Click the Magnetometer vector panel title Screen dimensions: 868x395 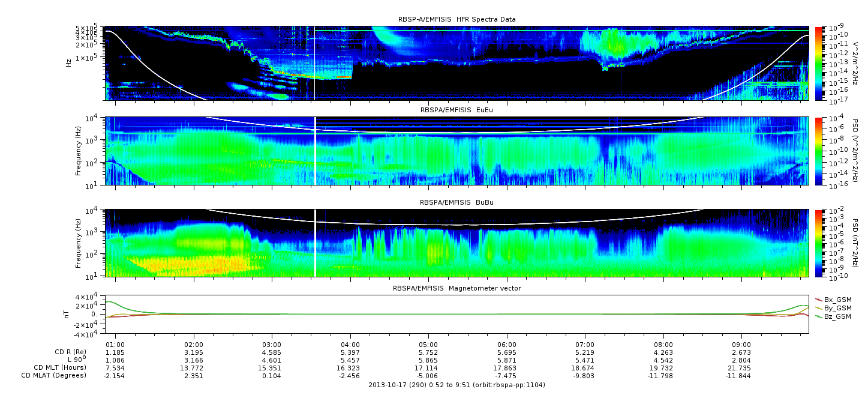[x=456, y=288]
